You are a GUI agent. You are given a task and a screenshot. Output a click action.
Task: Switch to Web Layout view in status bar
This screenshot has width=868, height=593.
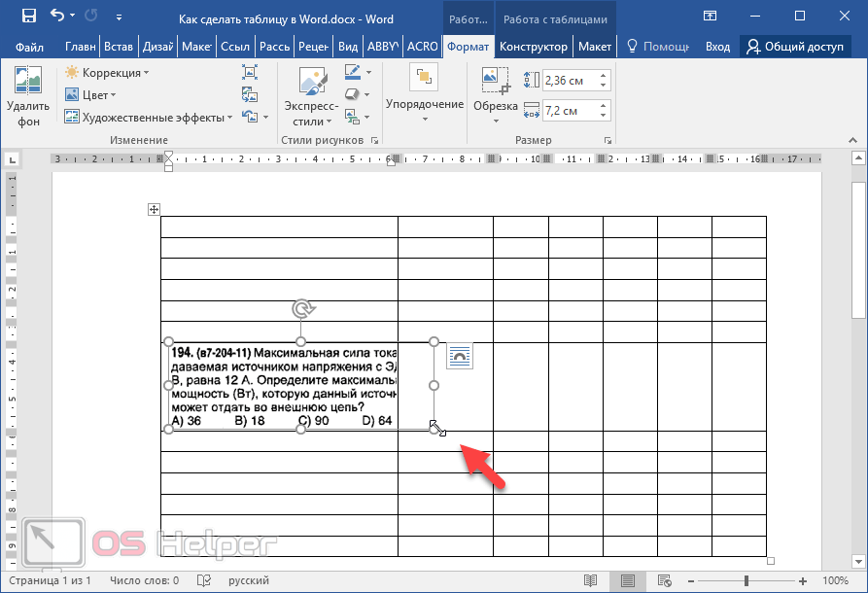click(x=667, y=580)
